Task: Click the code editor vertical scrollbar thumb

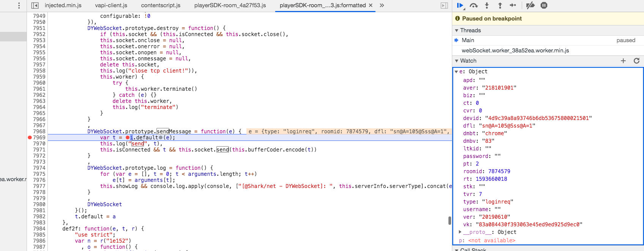Action: click(450, 220)
